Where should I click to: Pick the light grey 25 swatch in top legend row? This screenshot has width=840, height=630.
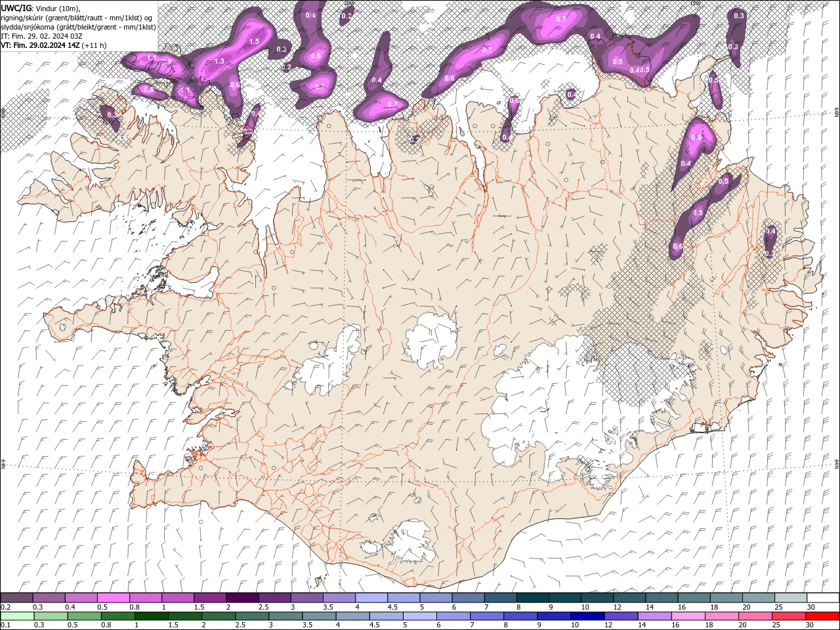[x=790, y=598]
